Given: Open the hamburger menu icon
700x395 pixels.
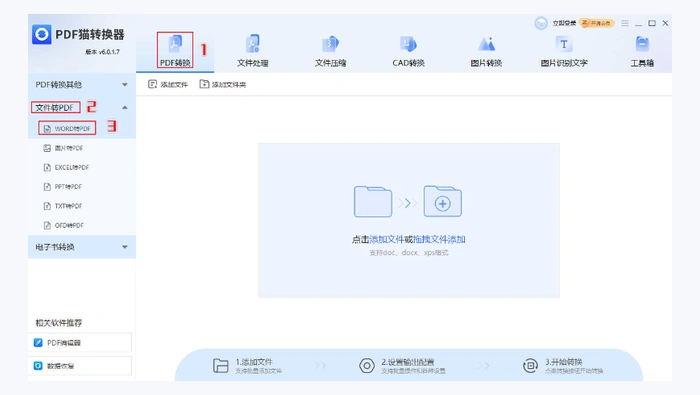Looking at the screenshot, I should point(625,23).
